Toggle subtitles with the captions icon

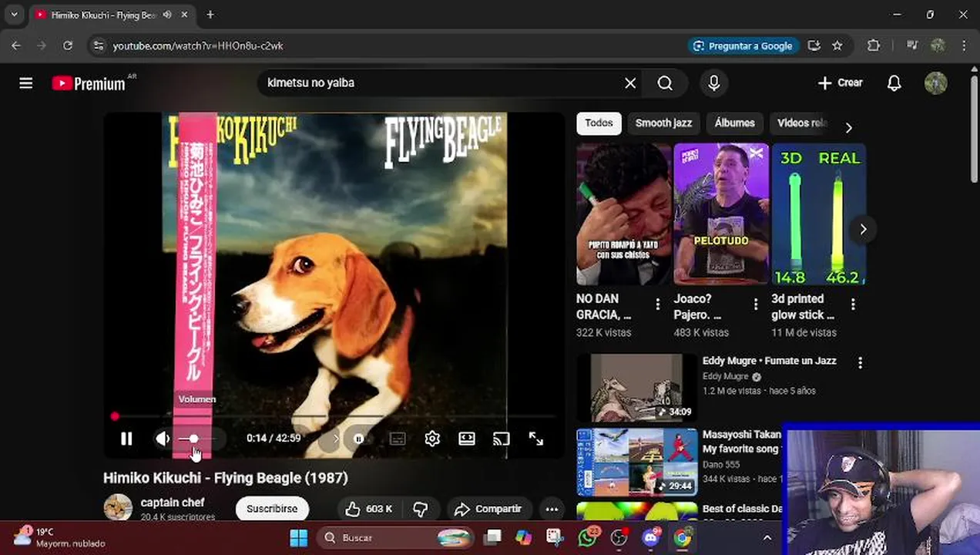coord(398,439)
